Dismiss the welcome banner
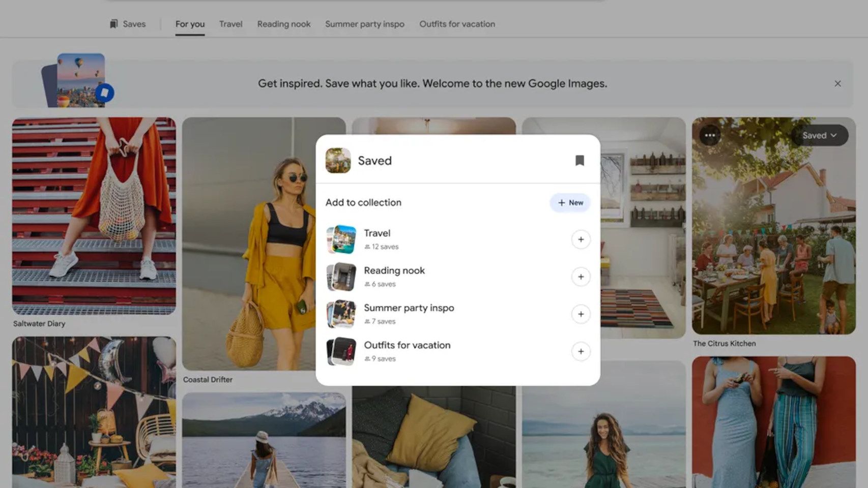The height and width of the screenshot is (488, 868). coord(837,83)
